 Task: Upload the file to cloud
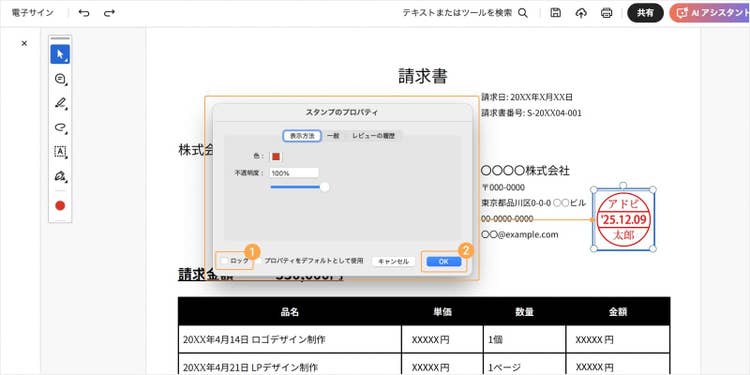pos(581,13)
